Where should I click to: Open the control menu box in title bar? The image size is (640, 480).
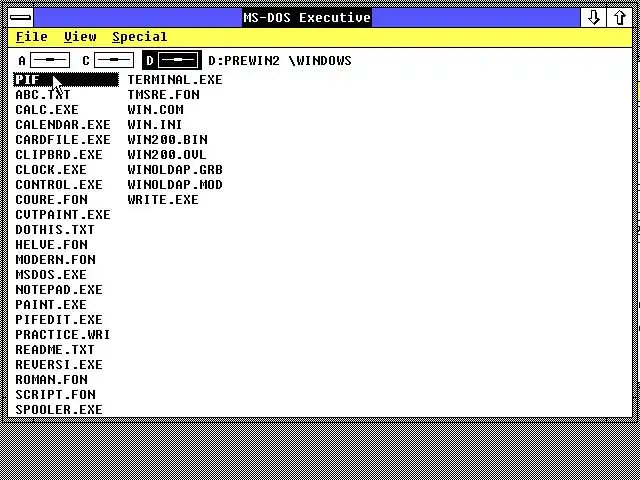(20, 18)
